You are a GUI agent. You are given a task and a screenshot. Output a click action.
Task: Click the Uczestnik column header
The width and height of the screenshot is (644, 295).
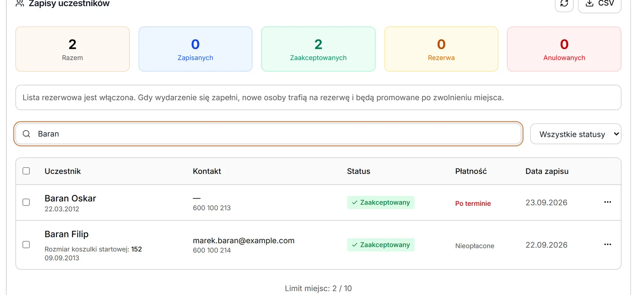(x=62, y=171)
